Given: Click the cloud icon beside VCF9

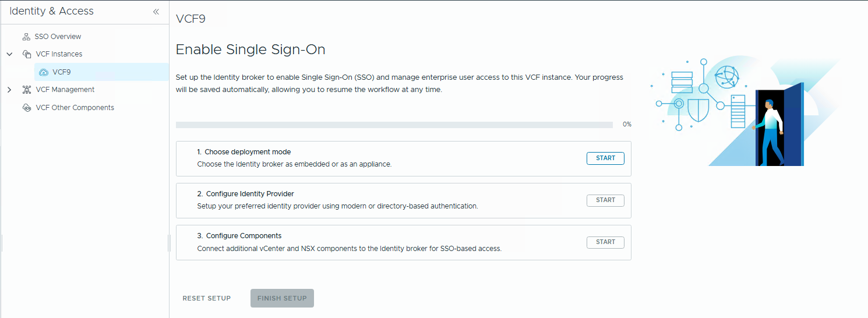Looking at the screenshot, I should coord(44,72).
